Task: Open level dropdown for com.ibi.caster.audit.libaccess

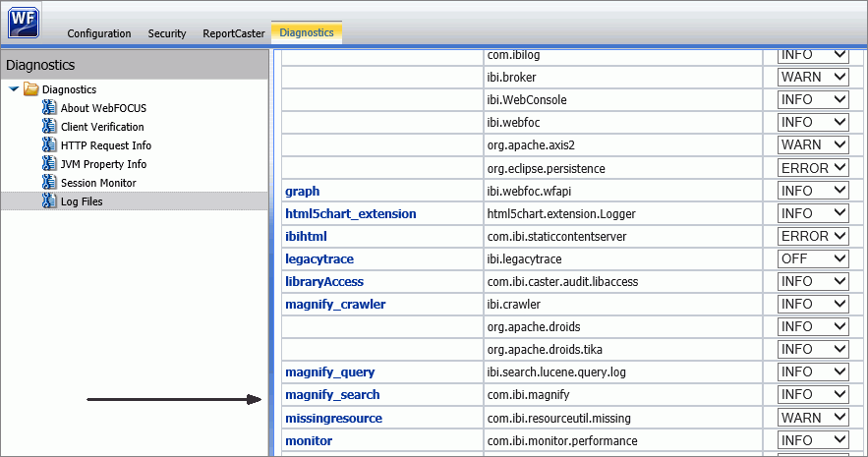Action: click(813, 282)
